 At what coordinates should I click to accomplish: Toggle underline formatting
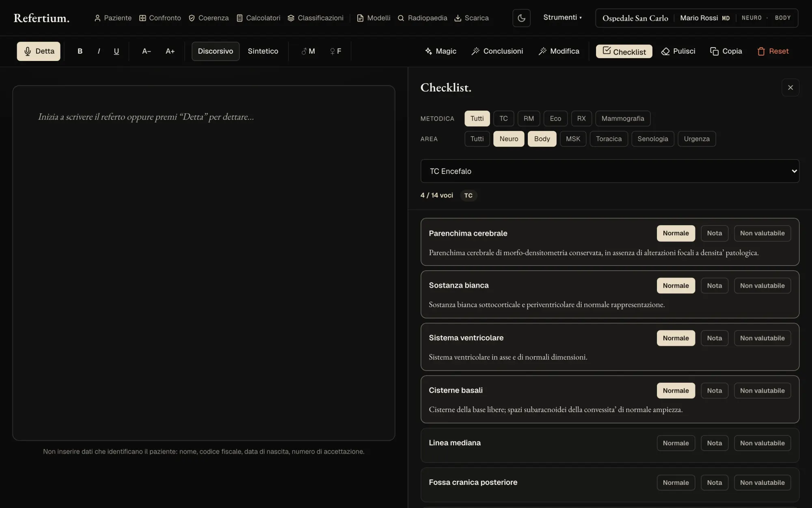117,51
